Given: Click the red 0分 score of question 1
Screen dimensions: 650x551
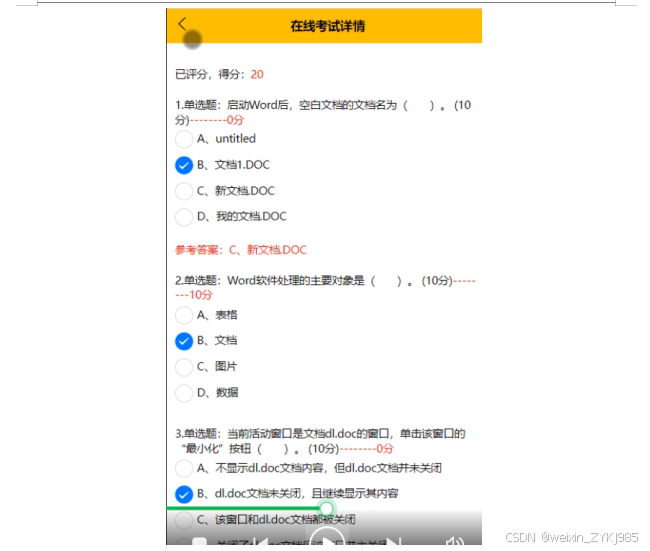Looking at the screenshot, I should 235,120.
